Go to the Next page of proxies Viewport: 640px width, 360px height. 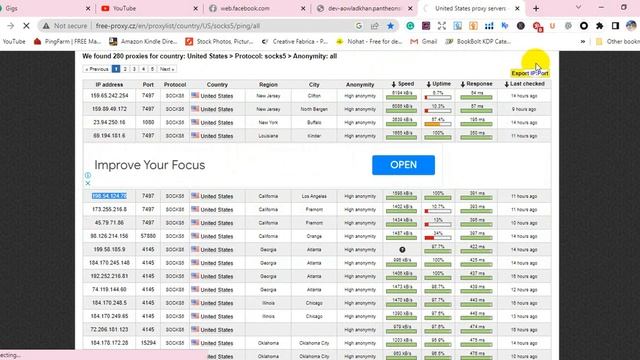coord(167,69)
